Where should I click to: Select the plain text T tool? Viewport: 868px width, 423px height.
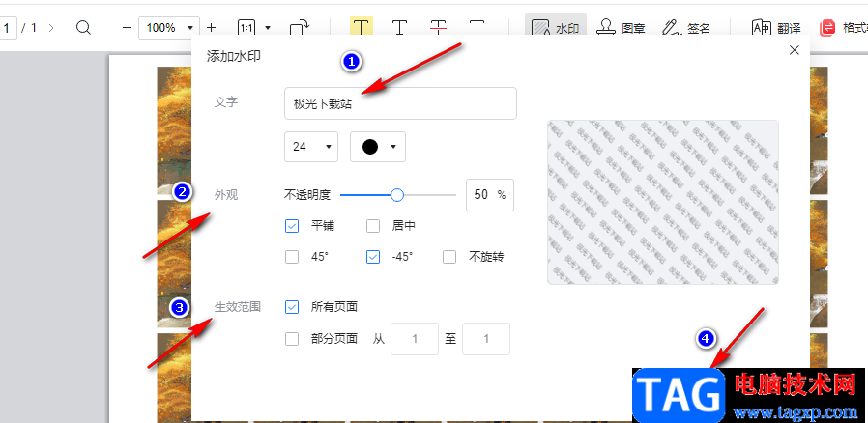pyautogui.click(x=477, y=27)
